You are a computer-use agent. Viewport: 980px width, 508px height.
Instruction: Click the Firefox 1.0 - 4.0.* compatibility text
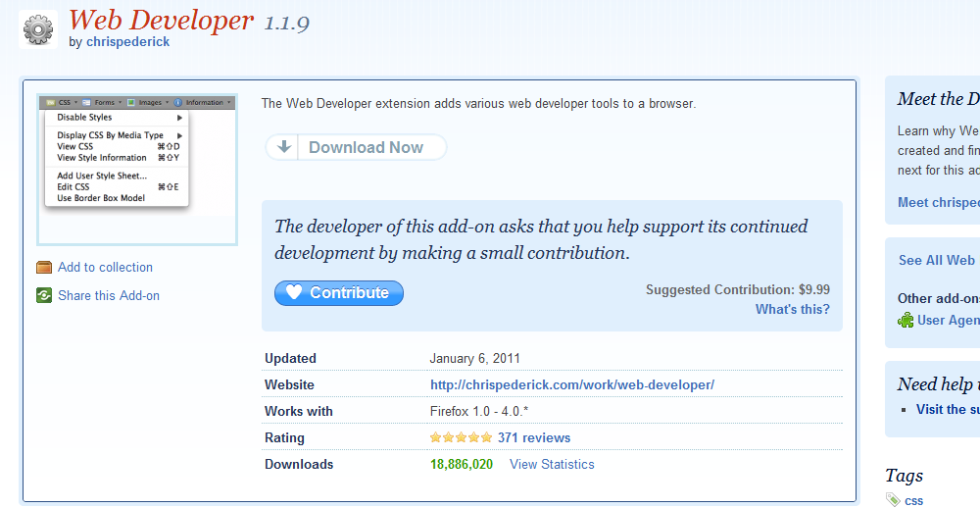[479, 412]
